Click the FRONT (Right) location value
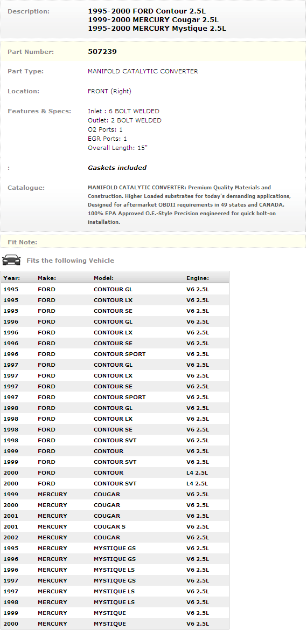Image resolution: width=307 pixels, height=644 pixels. point(109,91)
